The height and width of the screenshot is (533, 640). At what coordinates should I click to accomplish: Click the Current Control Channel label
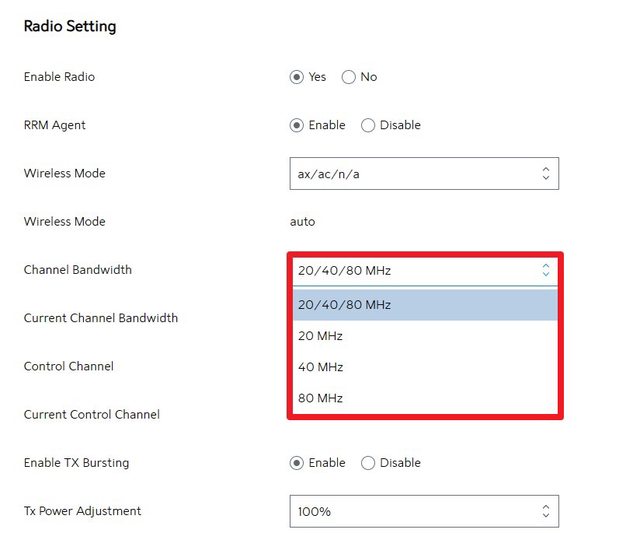click(92, 414)
